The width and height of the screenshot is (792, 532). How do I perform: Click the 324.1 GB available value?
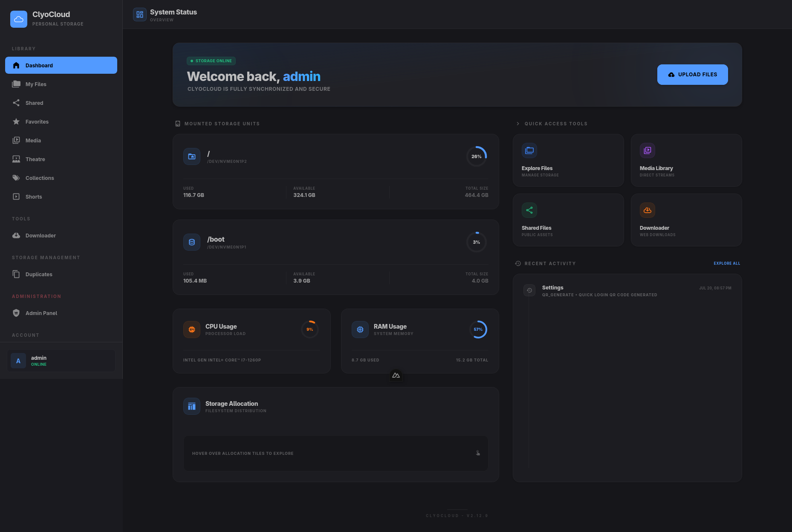304,195
